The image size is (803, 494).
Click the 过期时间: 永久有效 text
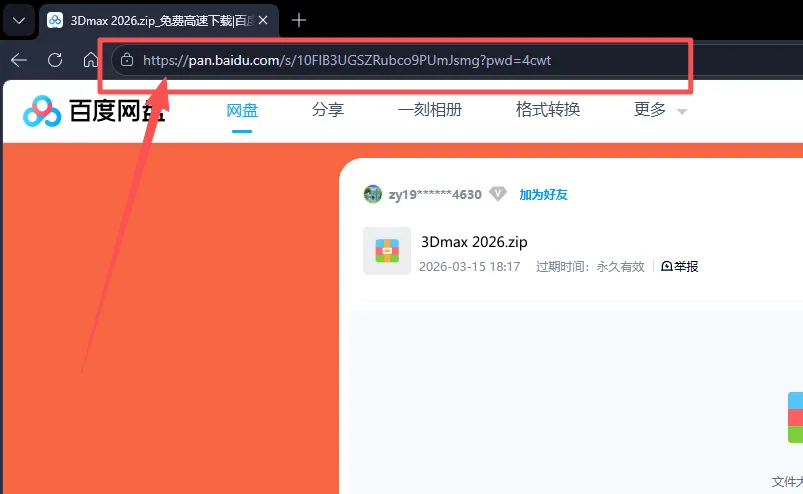[x=590, y=267]
